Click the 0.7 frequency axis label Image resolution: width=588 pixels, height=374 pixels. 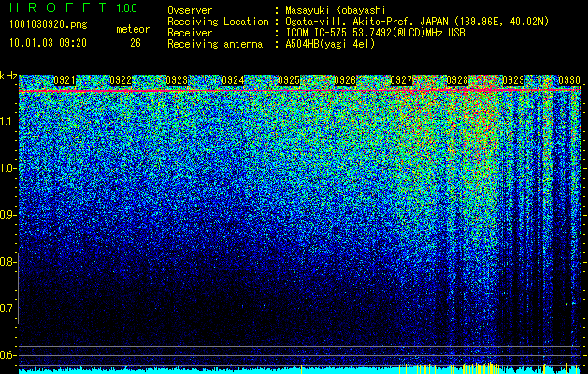(x=7, y=309)
